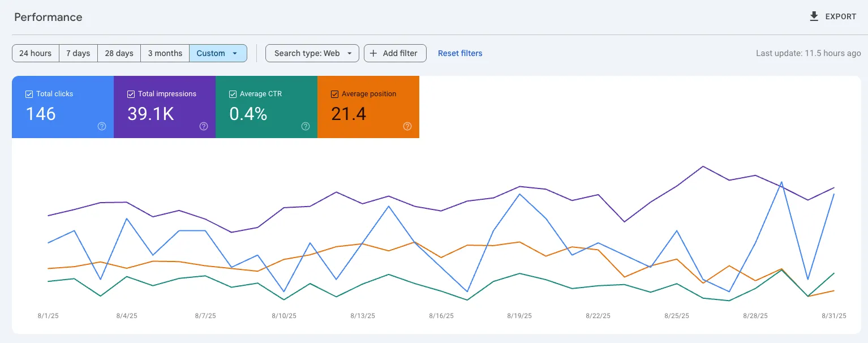Click the Reset filters link
Viewport: 868px width, 343px height.
[460, 53]
